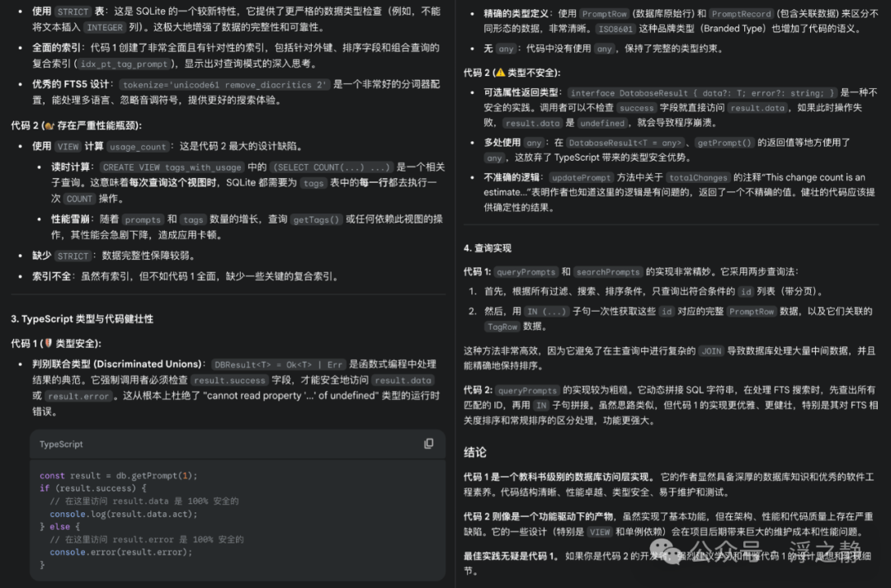Image resolution: width=891 pixels, height=588 pixels.
Task: Click the 'JOIN' inline code chip
Action: [711, 351]
